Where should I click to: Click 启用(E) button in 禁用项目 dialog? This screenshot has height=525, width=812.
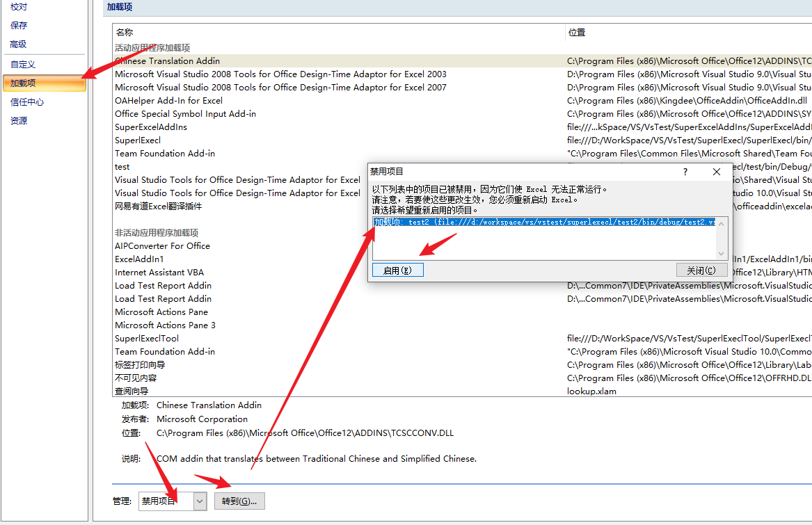398,270
